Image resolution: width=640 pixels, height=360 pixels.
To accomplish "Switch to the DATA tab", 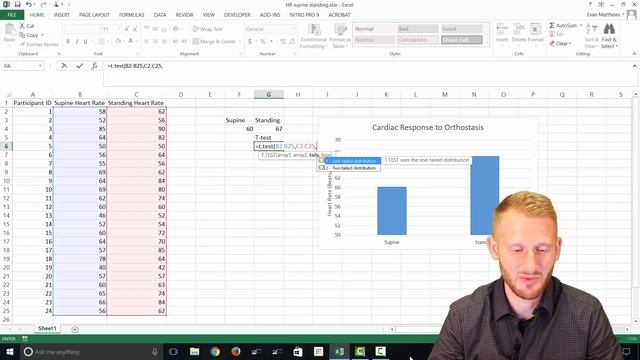I will (160, 15).
